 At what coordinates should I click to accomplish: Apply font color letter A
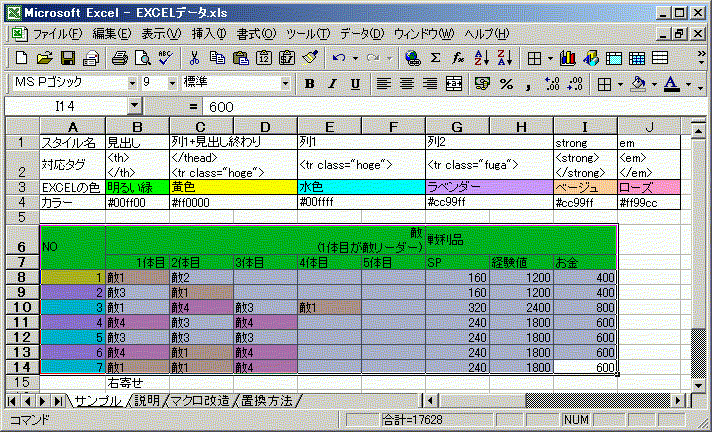672,84
